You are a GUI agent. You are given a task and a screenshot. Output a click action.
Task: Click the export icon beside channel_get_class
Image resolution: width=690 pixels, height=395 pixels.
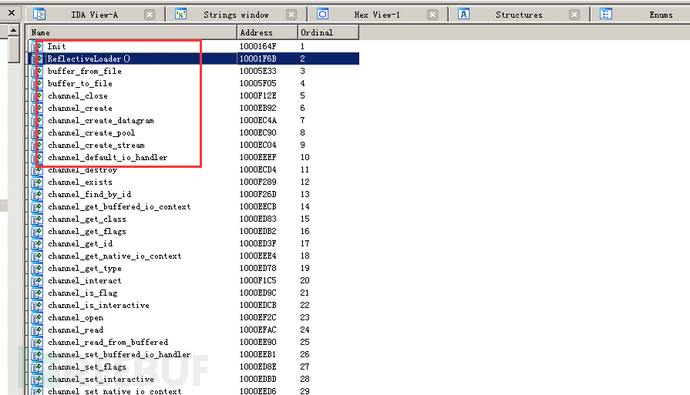37,219
